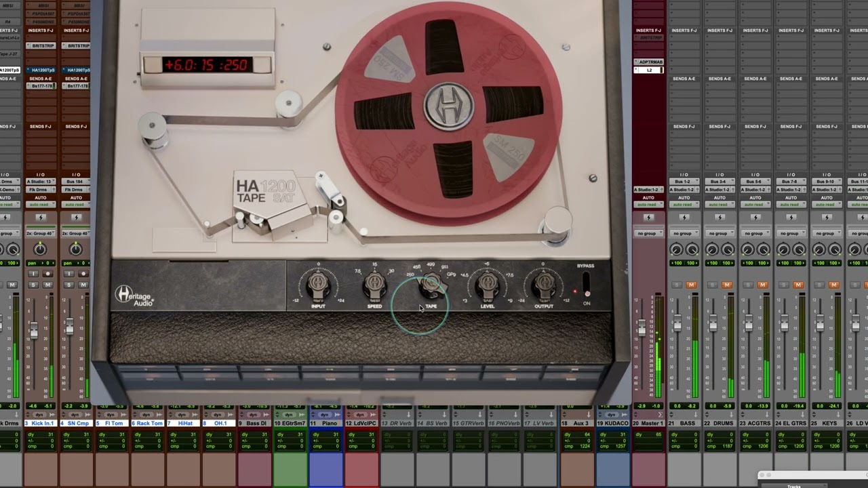Open the 2x: Group 40 selector on Kick In.1

40,233
